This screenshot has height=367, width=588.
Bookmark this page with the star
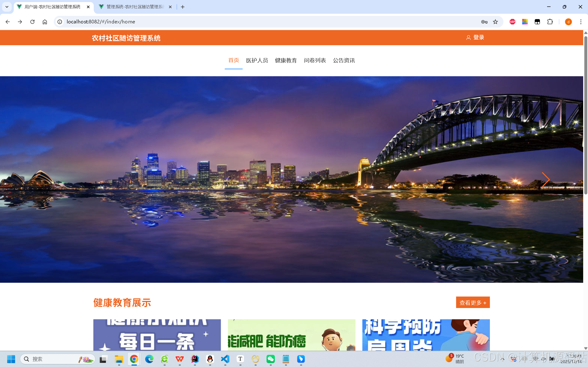495,22
